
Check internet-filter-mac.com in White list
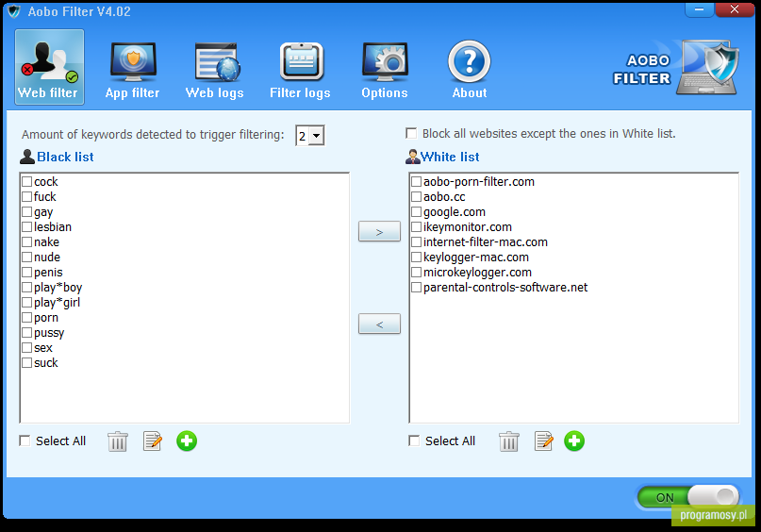pyautogui.click(x=417, y=241)
